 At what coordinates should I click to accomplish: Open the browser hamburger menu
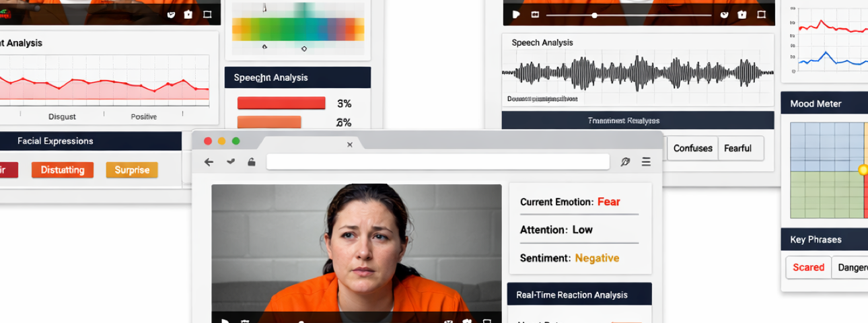(646, 161)
